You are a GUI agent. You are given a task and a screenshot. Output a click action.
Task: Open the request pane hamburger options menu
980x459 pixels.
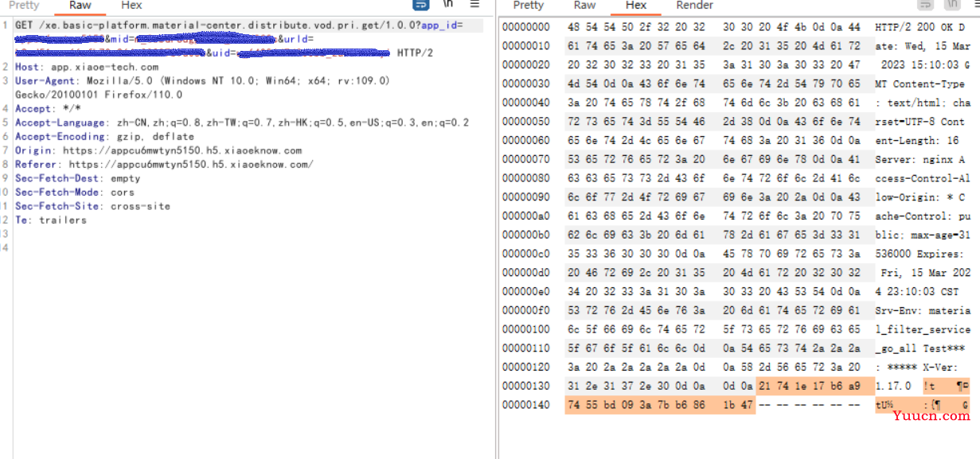pyautogui.click(x=474, y=4)
